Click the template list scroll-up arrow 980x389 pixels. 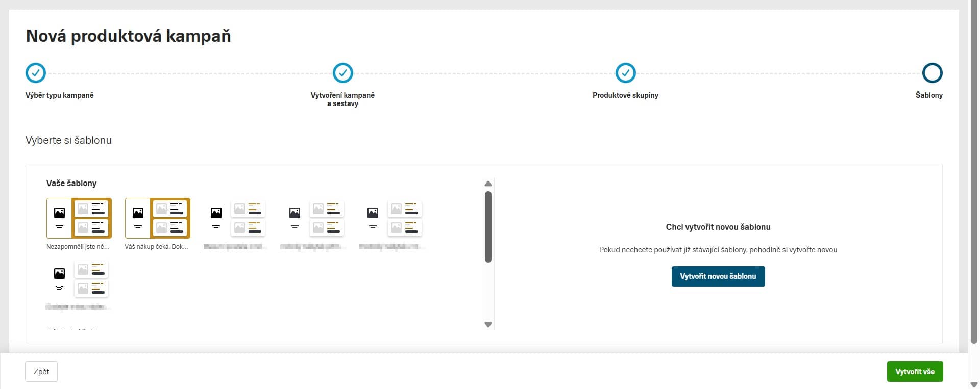coord(488,184)
